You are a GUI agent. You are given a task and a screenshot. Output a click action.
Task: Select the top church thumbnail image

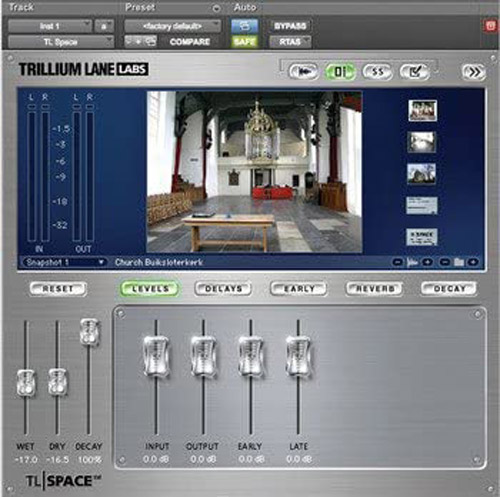coord(422,110)
